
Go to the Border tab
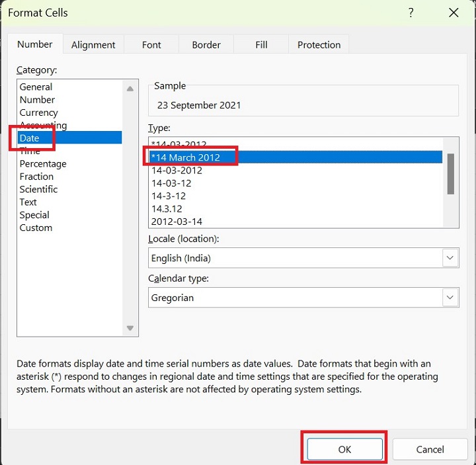tap(206, 45)
